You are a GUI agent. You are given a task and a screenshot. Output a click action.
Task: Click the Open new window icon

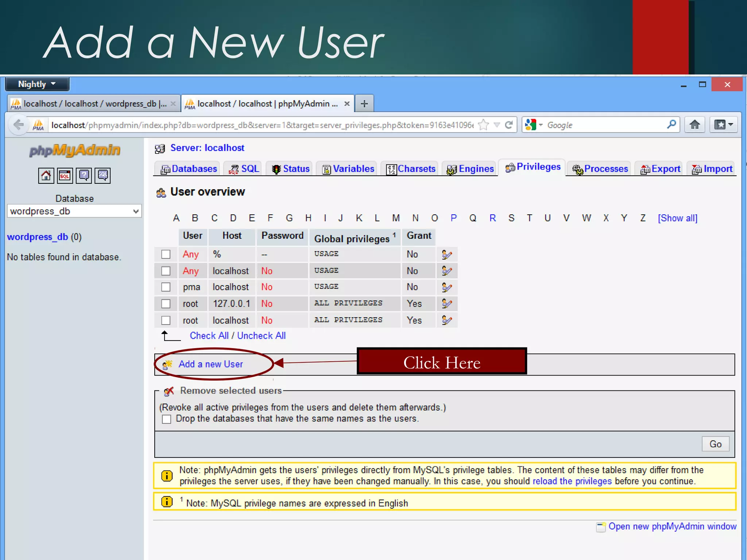click(601, 527)
